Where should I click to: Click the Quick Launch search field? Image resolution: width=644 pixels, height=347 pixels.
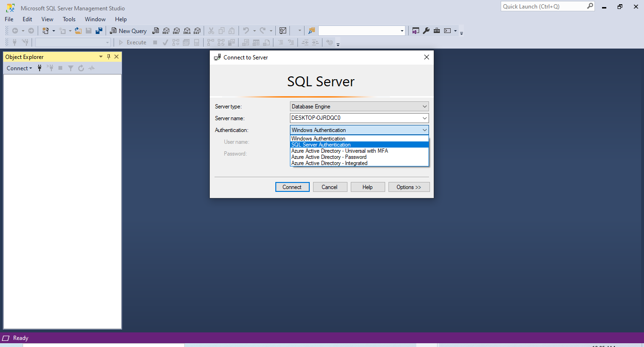click(543, 7)
